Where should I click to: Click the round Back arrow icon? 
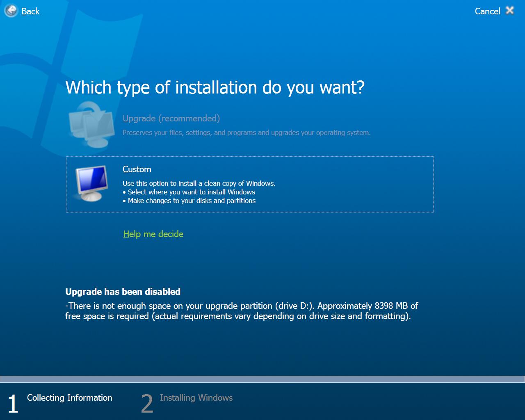coord(11,11)
